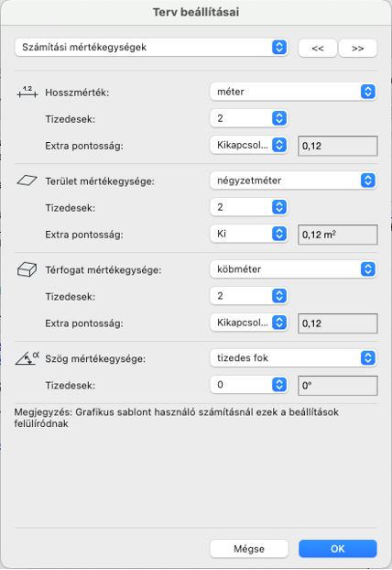
Task: Confirm settings with the OK button
Action: 338,549
